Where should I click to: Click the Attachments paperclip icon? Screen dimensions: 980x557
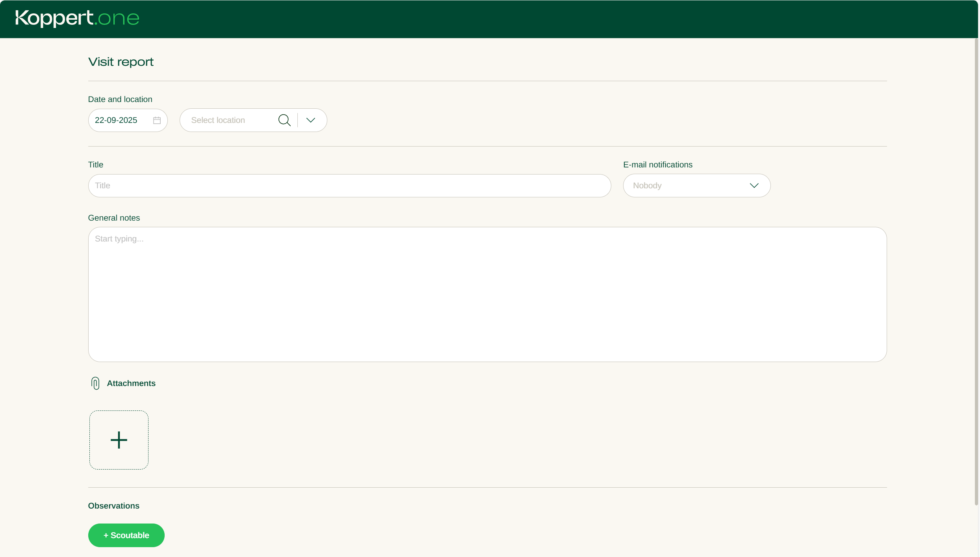click(x=95, y=383)
